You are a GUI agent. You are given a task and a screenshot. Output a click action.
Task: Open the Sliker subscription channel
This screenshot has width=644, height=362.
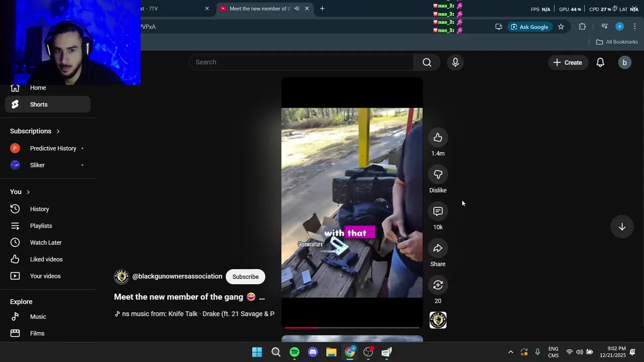tap(48, 165)
